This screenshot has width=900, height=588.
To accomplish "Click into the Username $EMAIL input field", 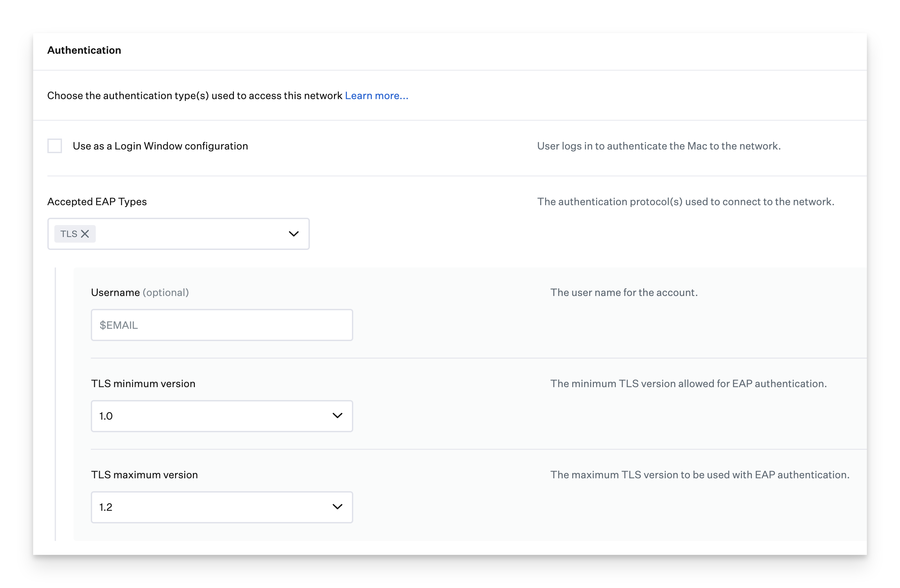I will (x=222, y=325).
